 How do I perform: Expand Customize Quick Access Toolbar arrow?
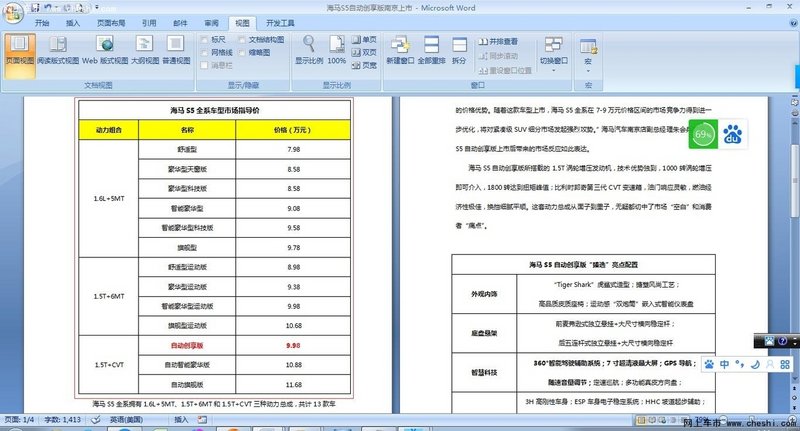click(x=97, y=8)
